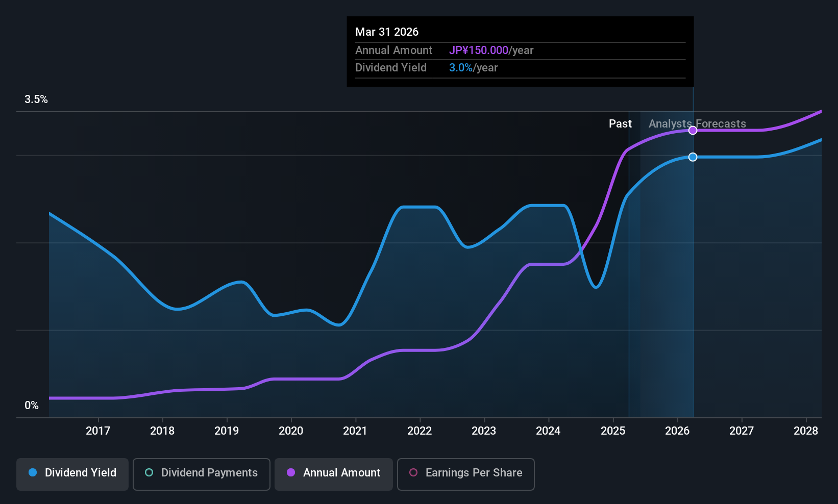
Task: Click the 2019 x-axis label
Action: point(227,431)
